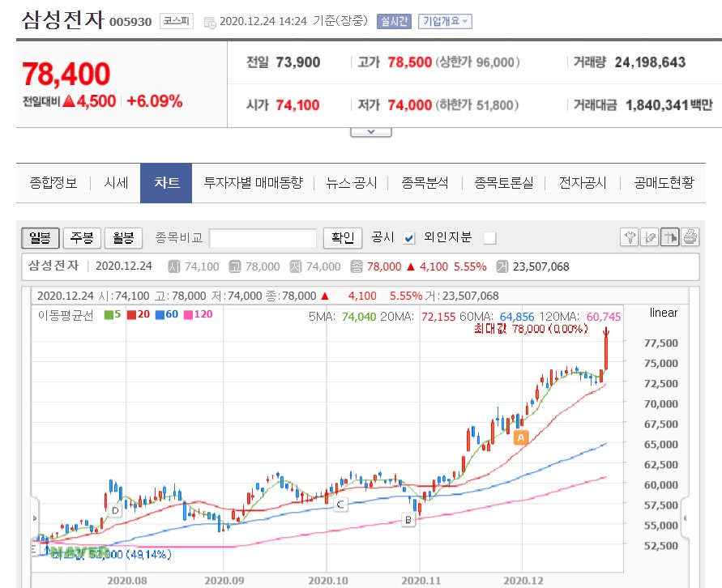Open disclosure marker B on the chart
722x588 pixels.
click(x=408, y=520)
